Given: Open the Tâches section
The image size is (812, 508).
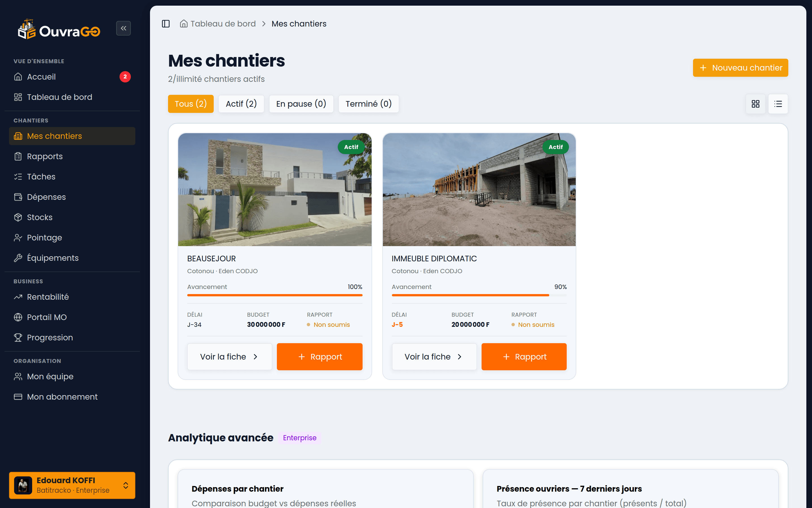Looking at the screenshot, I should [x=72, y=177].
